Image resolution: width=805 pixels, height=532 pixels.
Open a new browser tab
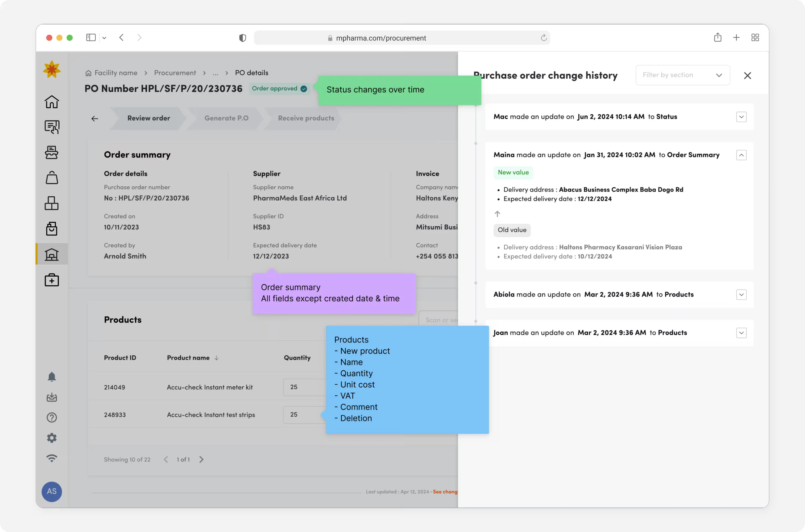pos(736,38)
